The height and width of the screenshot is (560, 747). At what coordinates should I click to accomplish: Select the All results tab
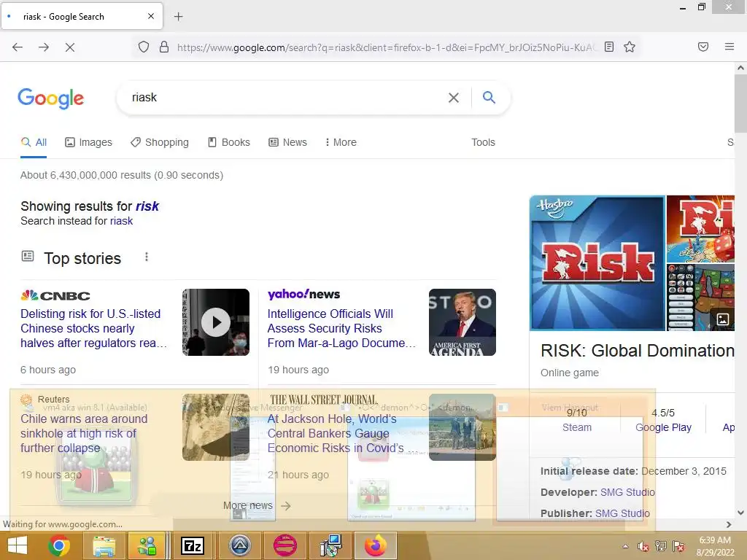[x=34, y=142]
